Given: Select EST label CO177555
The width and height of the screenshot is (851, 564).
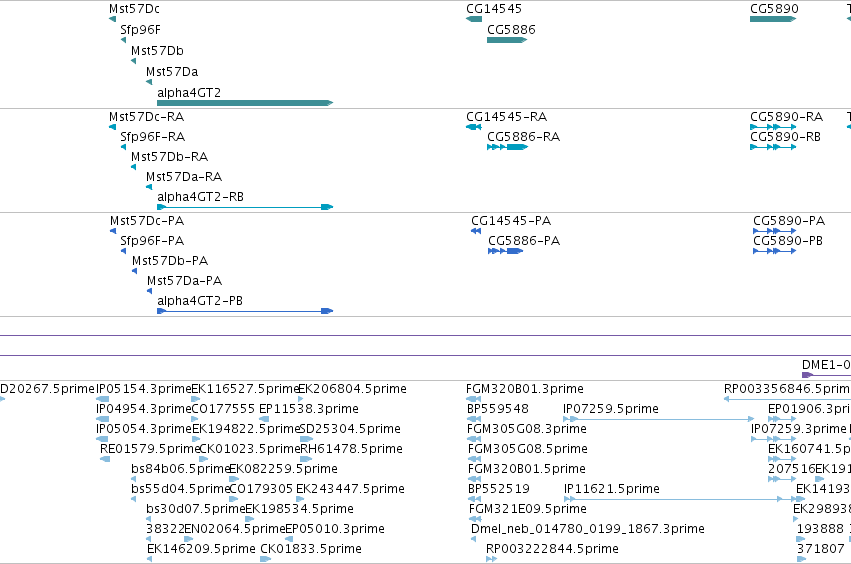Looking at the screenshot, I should (x=223, y=409).
